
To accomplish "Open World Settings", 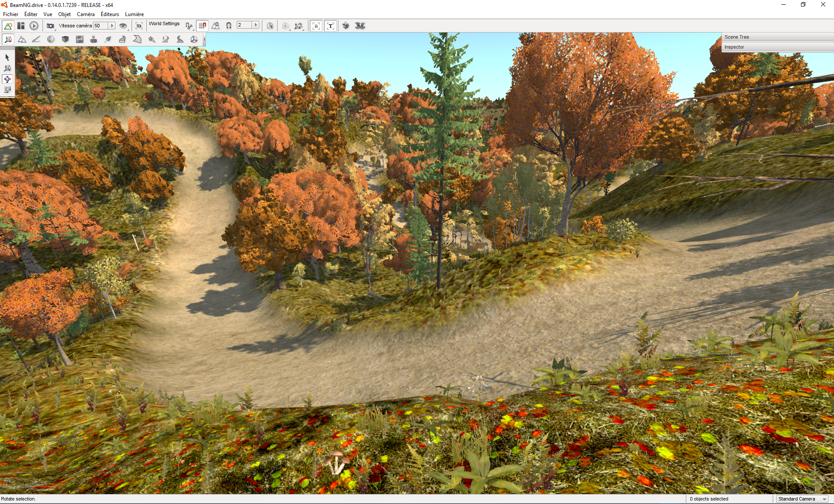I will tap(164, 24).
